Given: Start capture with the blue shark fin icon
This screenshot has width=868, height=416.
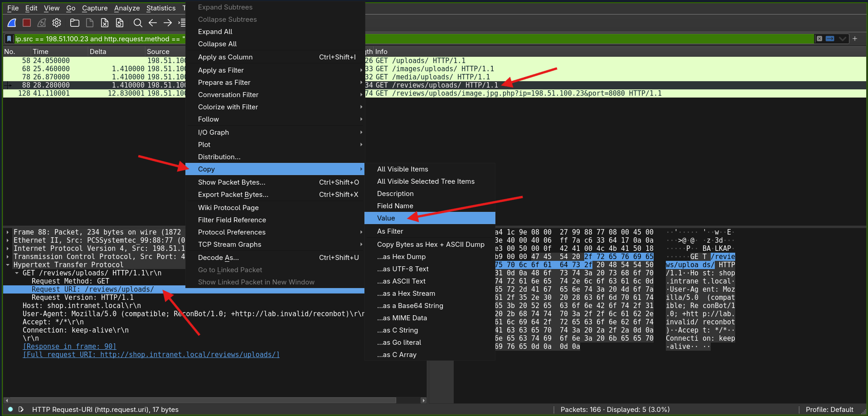Looking at the screenshot, I should click(x=12, y=23).
